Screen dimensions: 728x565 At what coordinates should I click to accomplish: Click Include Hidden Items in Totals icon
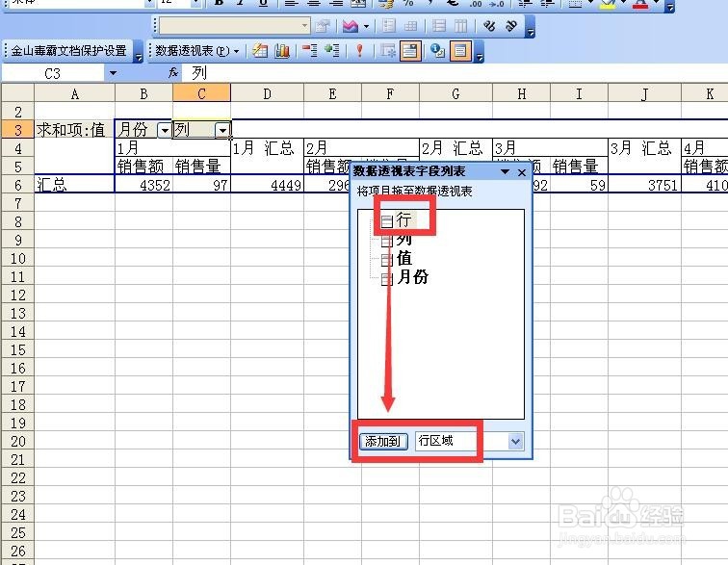point(387,51)
